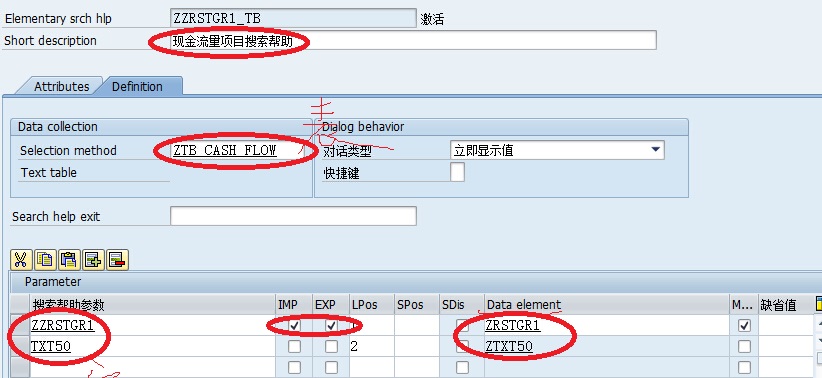Click the SDis column header
Screen dimensions: 822x378
pyautogui.click(x=461, y=305)
